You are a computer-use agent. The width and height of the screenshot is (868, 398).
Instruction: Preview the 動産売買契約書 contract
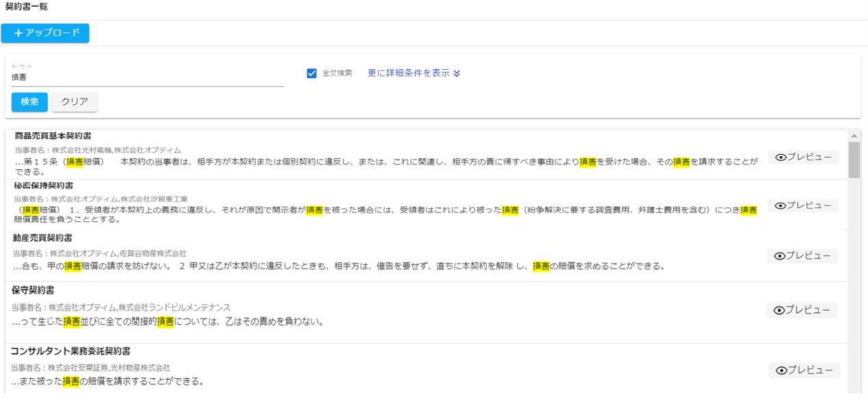802,256
